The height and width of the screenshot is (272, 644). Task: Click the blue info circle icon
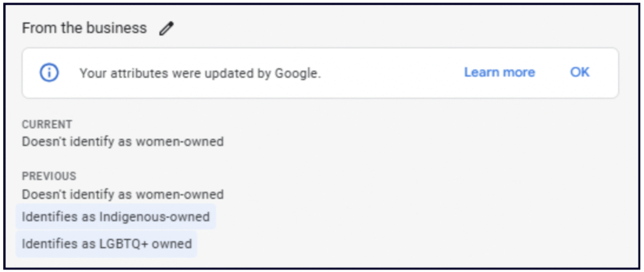coord(49,73)
